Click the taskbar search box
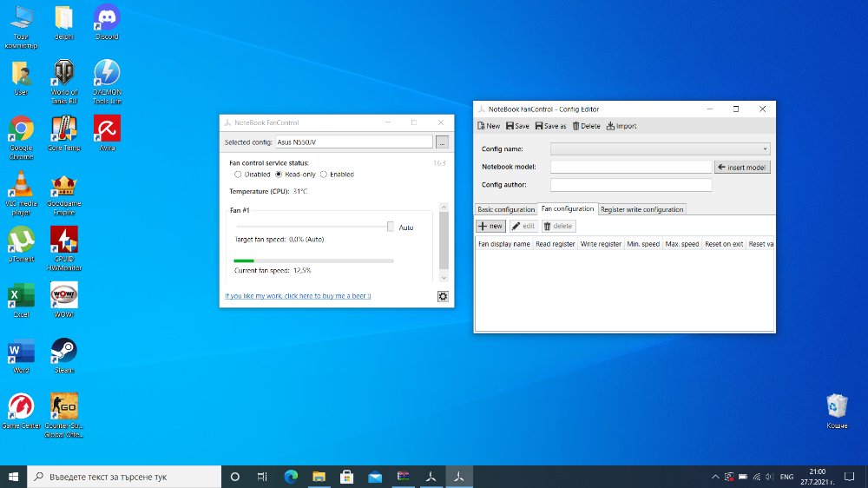The image size is (868, 488). 124,477
